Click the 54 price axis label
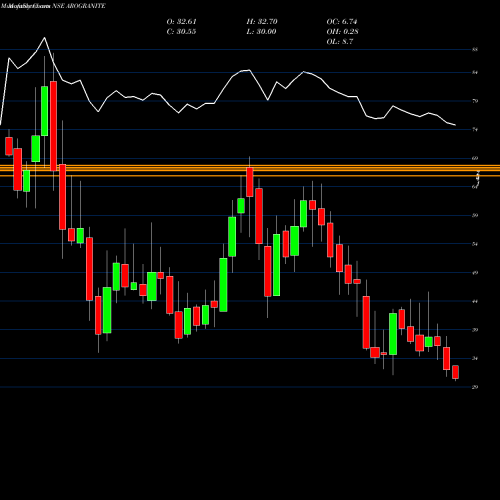The image size is (500, 500). click(x=475, y=244)
